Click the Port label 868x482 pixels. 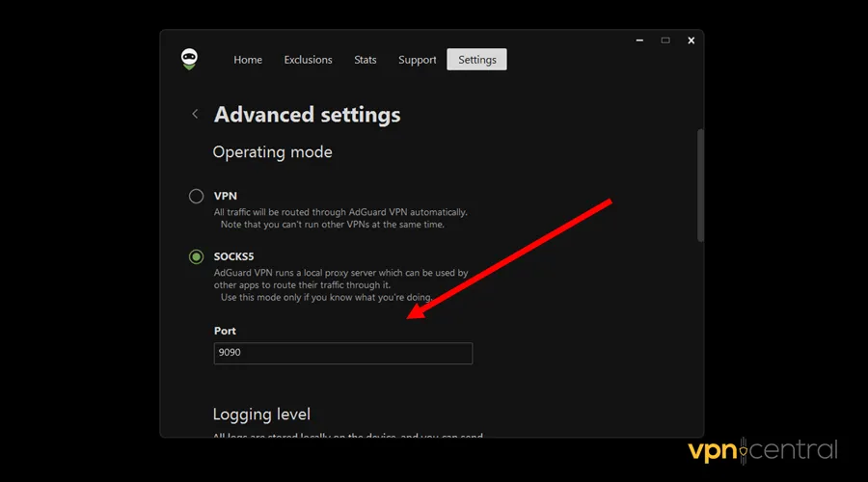pyautogui.click(x=225, y=331)
